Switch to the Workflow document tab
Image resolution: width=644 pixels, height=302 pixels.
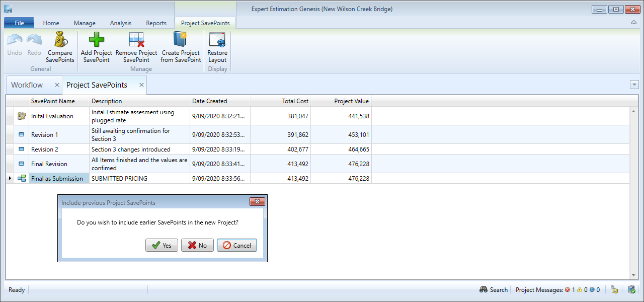27,85
